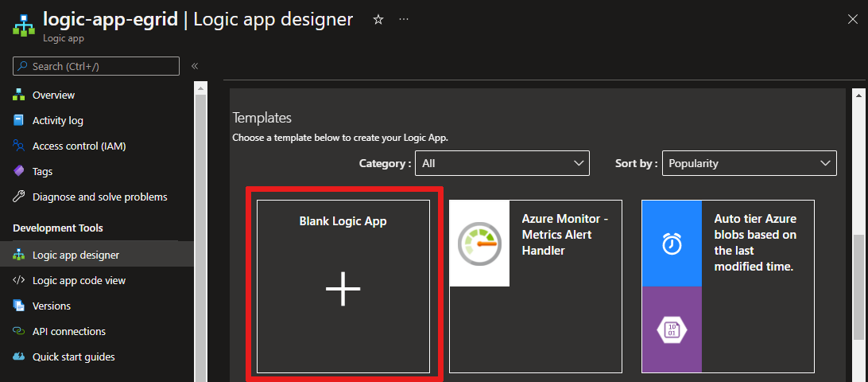The height and width of the screenshot is (382, 868).
Task: Select Logic app designer in sidebar
Action: point(97,255)
